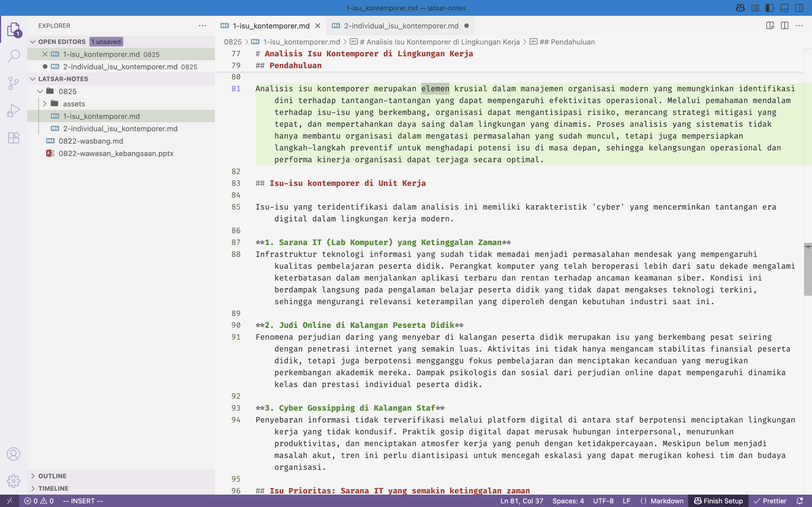Viewport: 812px width, 507px height.
Task: Toggle the primary side bar
Action: [x=770, y=8]
